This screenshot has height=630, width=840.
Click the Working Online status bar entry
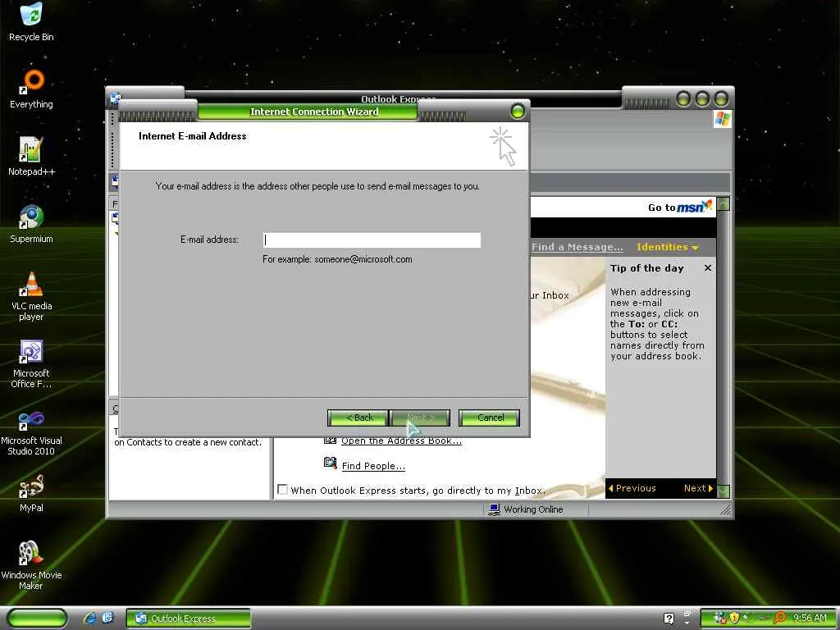coord(526,509)
